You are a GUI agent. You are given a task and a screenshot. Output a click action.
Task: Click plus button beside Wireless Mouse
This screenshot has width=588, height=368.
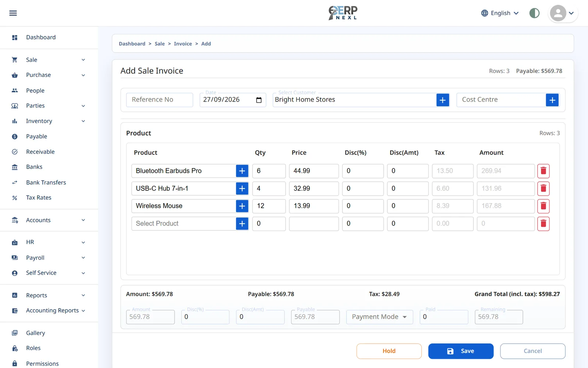242,206
